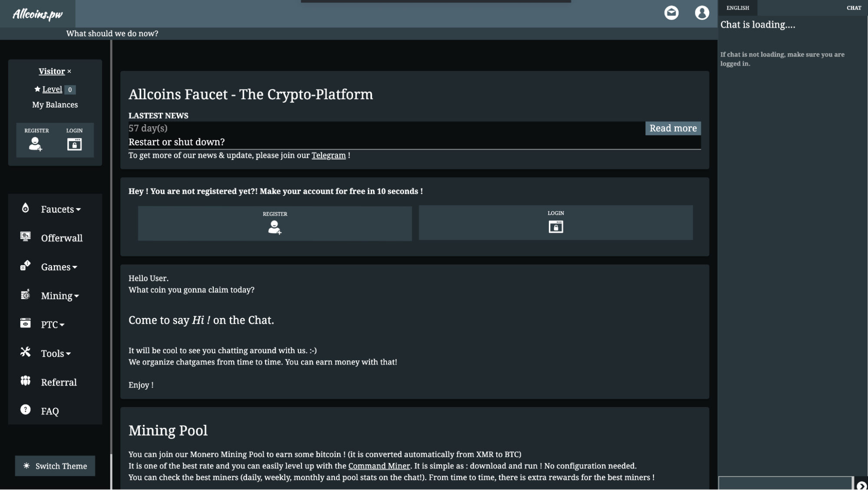Click the Visitor username link
The width and height of the screenshot is (868, 490).
(x=52, y=71)
